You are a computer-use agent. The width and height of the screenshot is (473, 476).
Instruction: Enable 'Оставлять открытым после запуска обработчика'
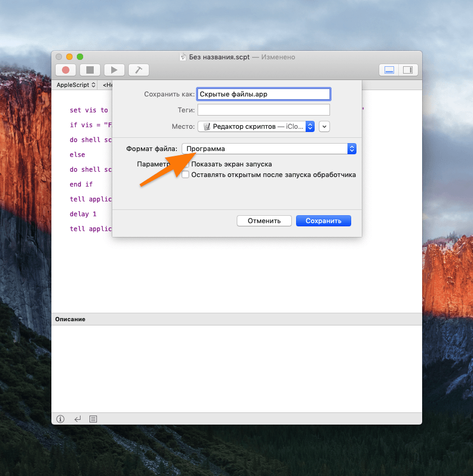point(185,174)
